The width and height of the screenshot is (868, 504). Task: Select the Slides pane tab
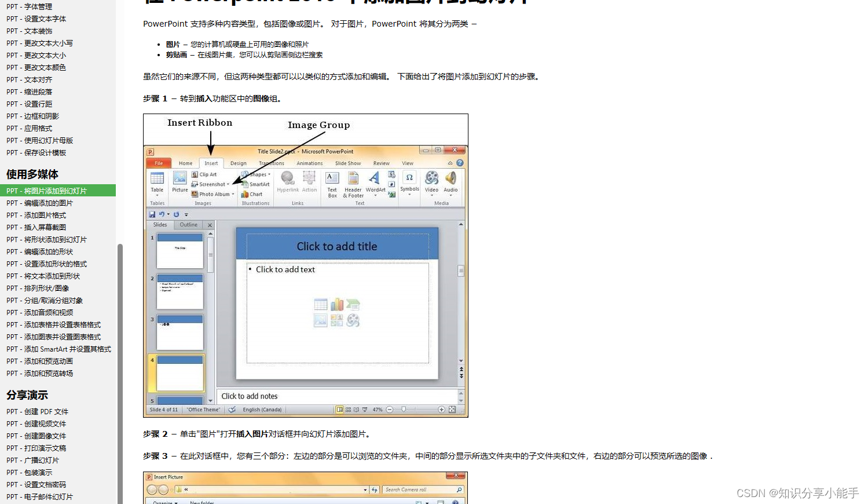pyautogui.click(x=160, y=225)
